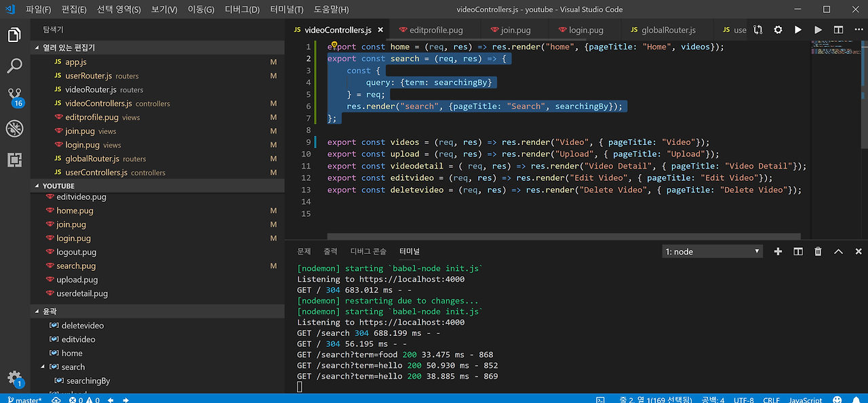
Task: Switch to the login.pug editor tab
Action: 586,30
